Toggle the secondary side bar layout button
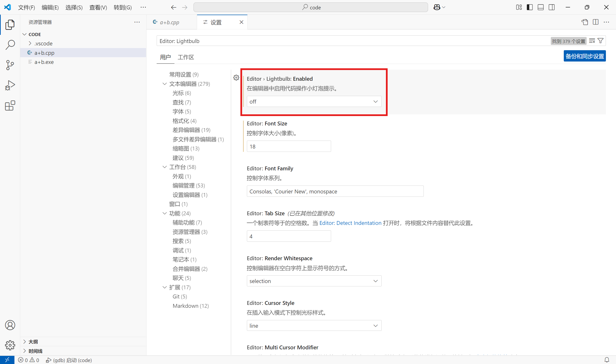The image size is (616, 364). [x=552, y=7]
